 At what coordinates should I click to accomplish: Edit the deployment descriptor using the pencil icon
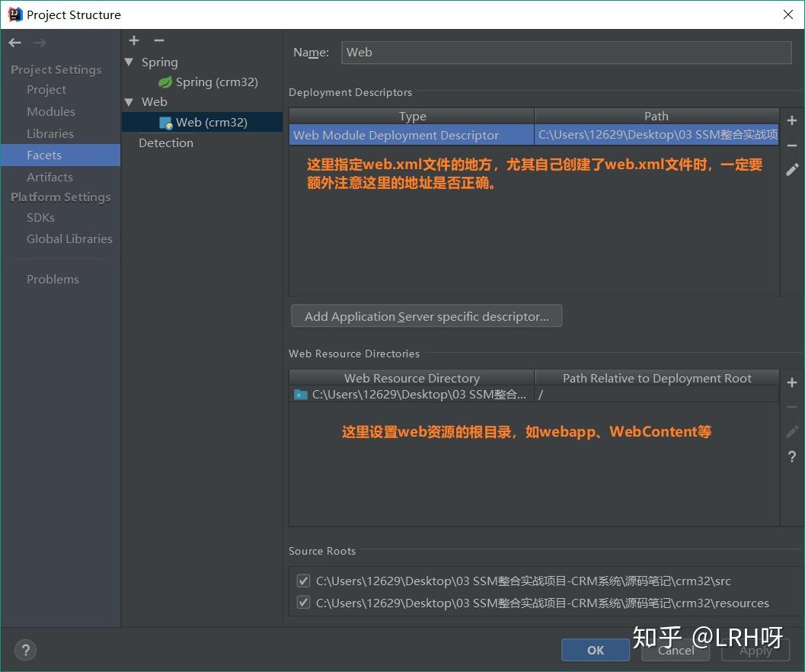pos(792,169)
